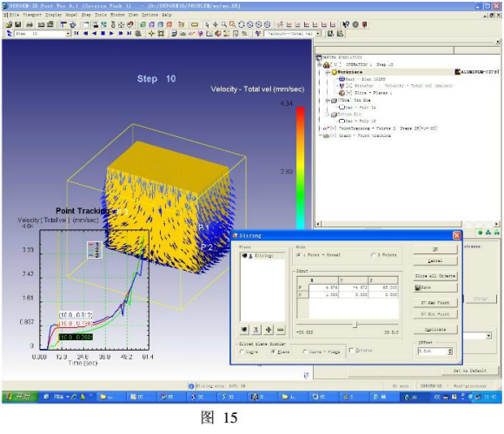
Task: Open the Velocity - Total vel variable dropdown
Action: coord(318,33)
